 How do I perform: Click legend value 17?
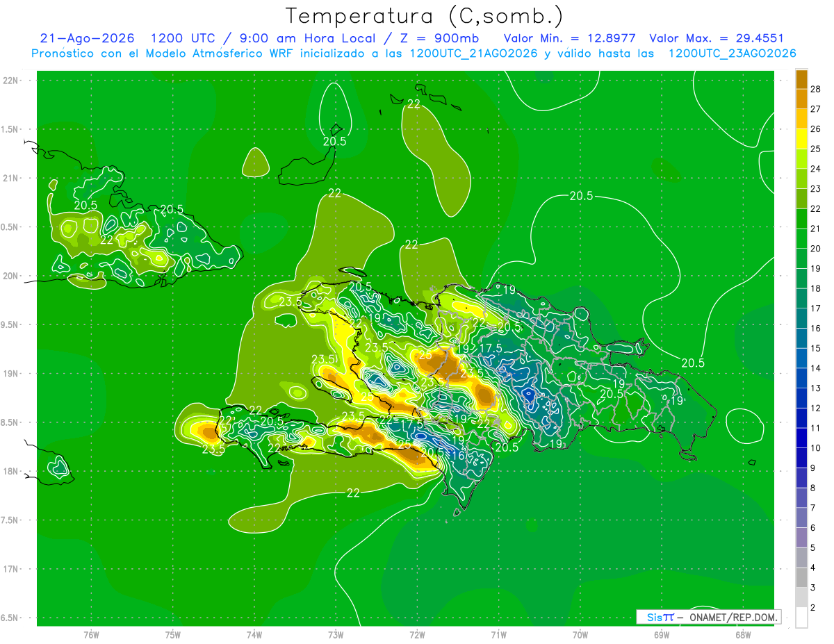(x=816, y=308)
